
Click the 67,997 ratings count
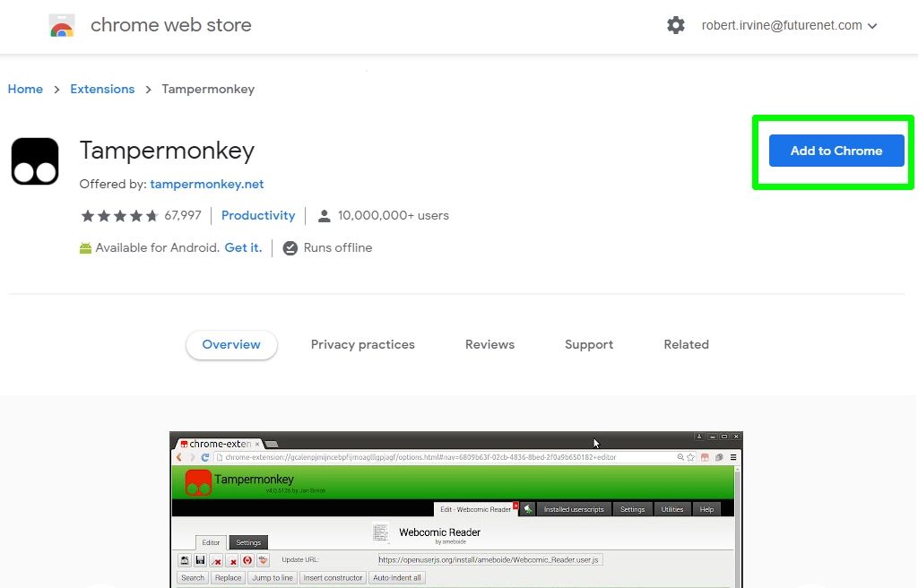(x=183, y=215)
